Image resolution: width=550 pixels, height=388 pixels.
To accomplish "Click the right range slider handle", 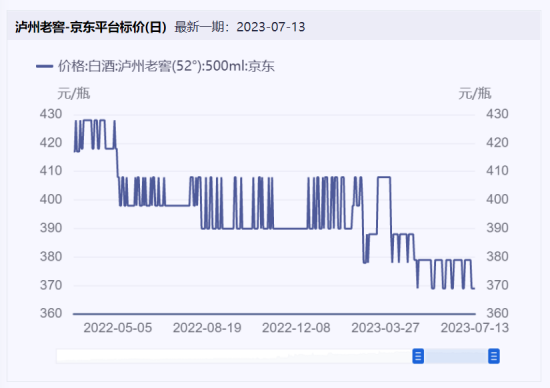I will click(494, 356).
